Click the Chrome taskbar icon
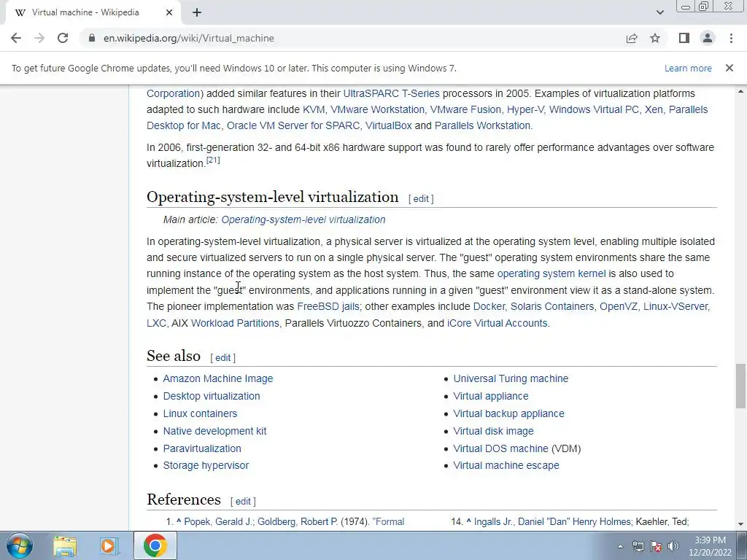The height and width of the screenshot is (560, 747). (155, 545)
